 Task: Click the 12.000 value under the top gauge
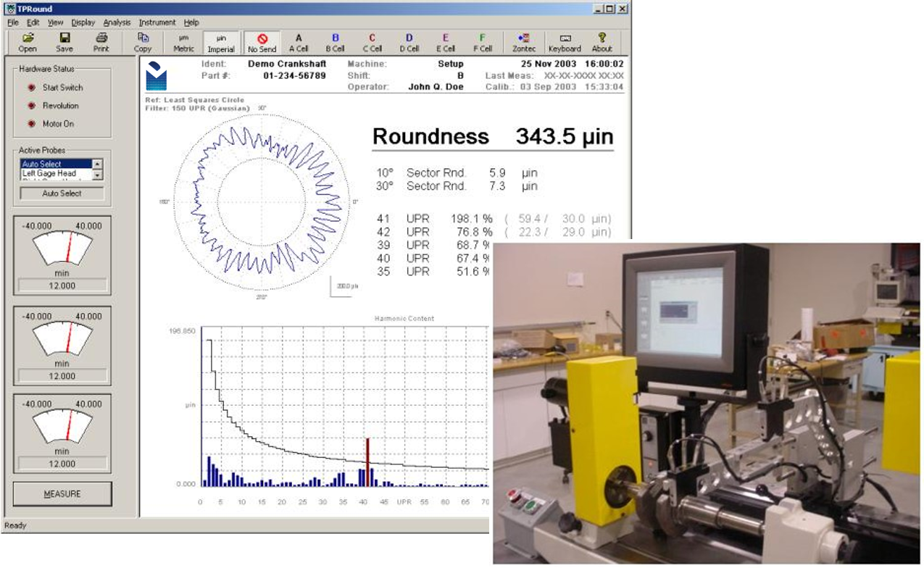coord(62,285)
